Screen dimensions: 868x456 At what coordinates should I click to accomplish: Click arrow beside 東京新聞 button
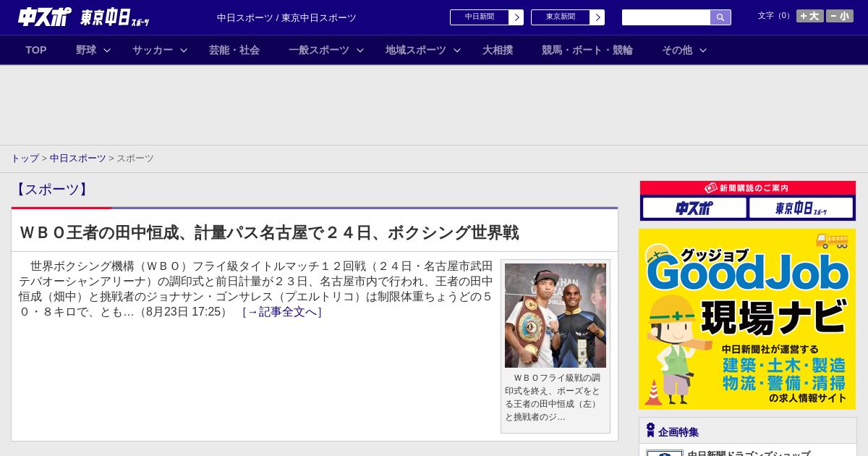tap(597, 17)
